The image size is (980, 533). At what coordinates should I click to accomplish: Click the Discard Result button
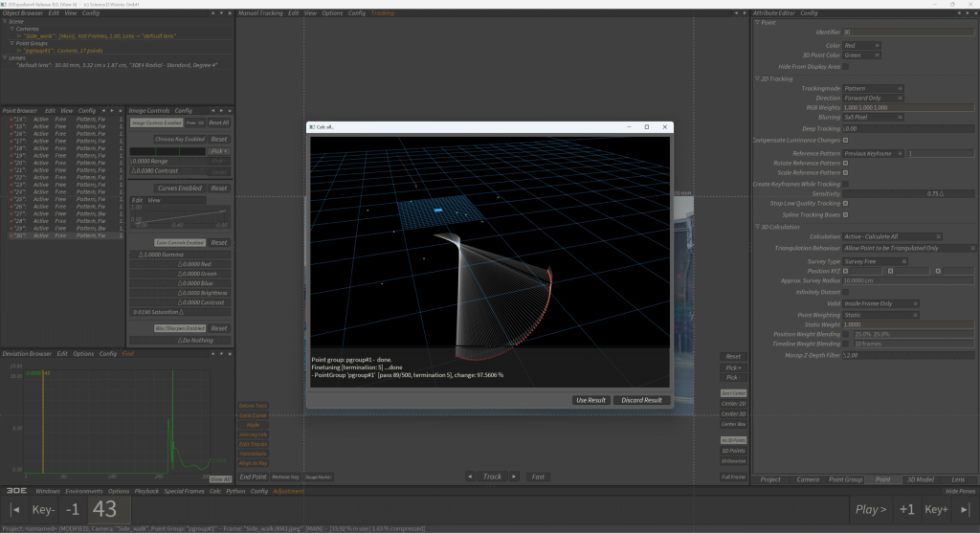click(x=640, y=400)
